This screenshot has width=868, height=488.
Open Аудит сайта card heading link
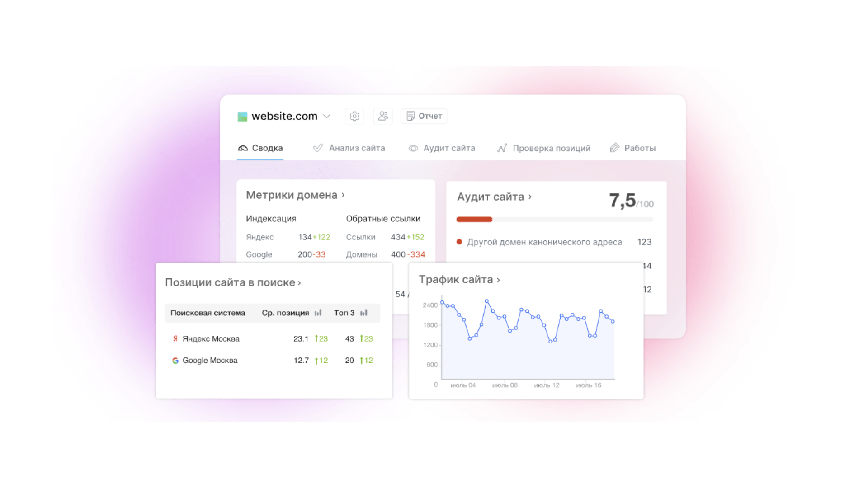[x=491, y=197]
